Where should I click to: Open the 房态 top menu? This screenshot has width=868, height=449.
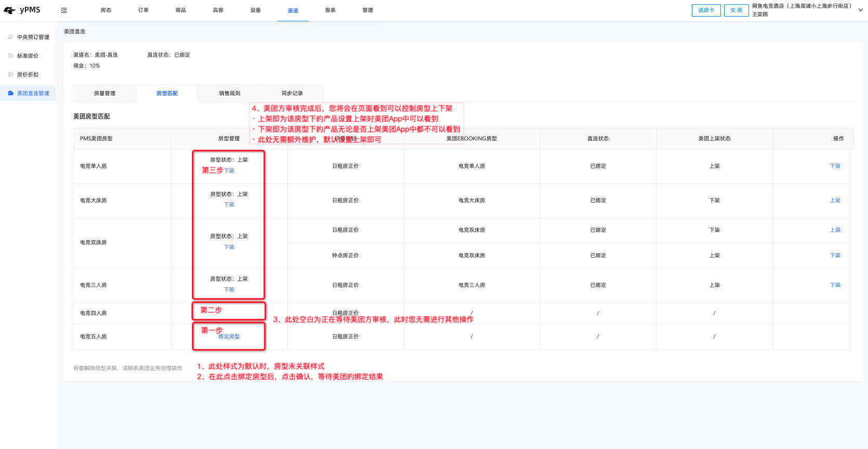click(x=106, y=10)
